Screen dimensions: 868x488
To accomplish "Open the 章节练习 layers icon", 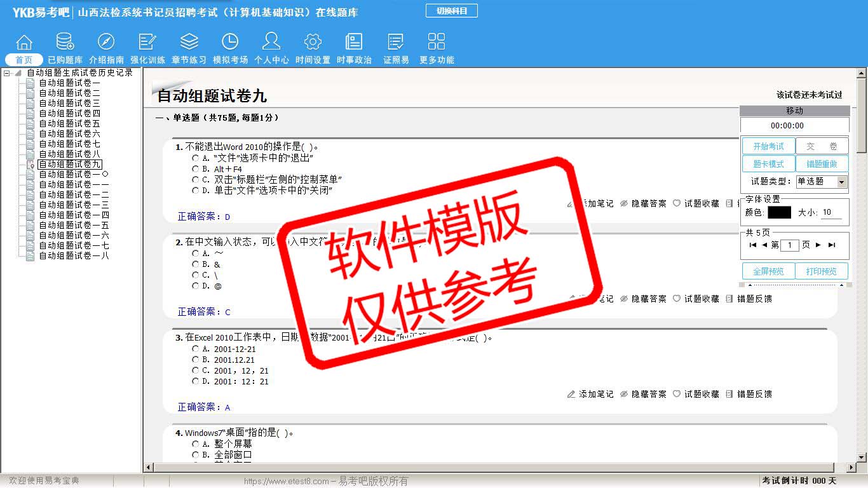I will coord(189,42).
